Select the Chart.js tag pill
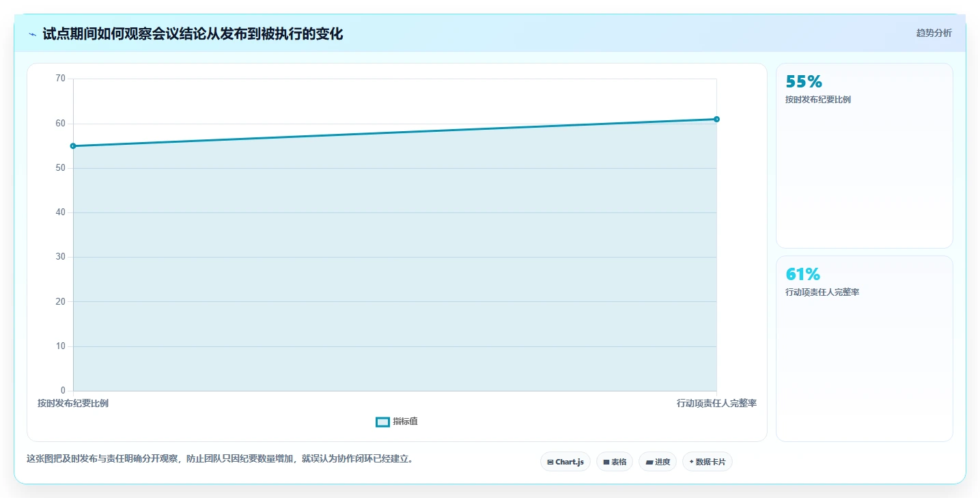Image resolution: width=980 pixels, height=498 pixels. point(565,462)
